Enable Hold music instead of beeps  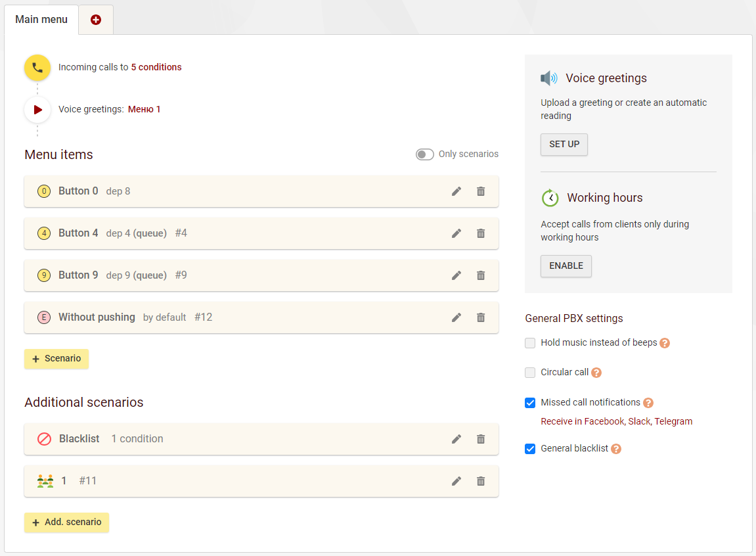click(x=530, y=343)
